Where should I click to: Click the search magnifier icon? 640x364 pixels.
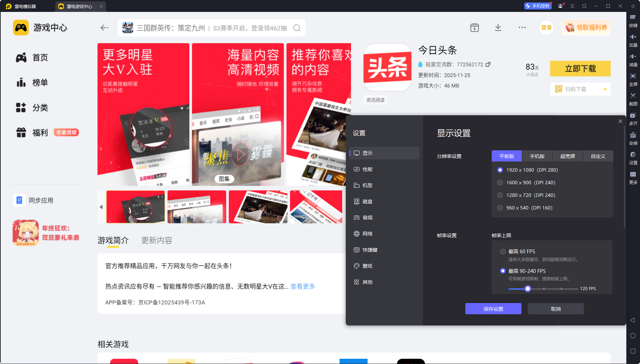point(297,28)
